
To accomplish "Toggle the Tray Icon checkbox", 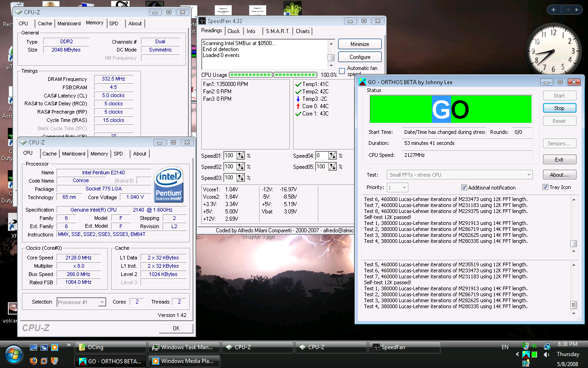I will (545, 187).
